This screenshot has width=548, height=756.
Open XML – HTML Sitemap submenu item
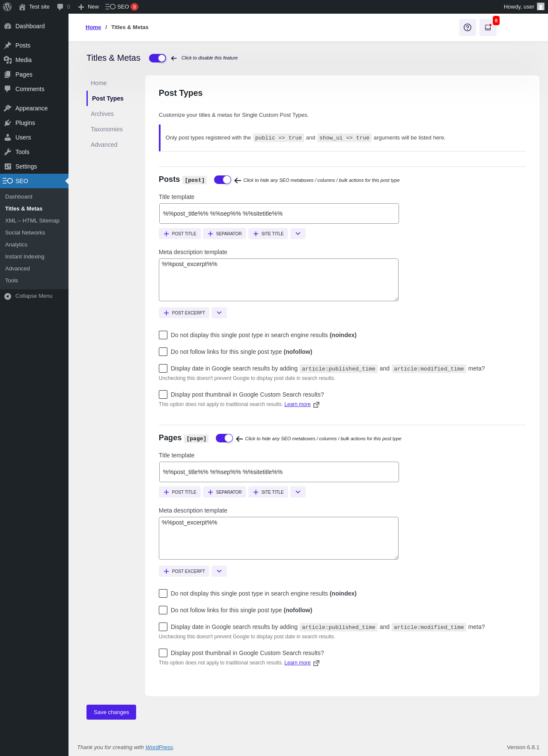click(x=32, y=221)
